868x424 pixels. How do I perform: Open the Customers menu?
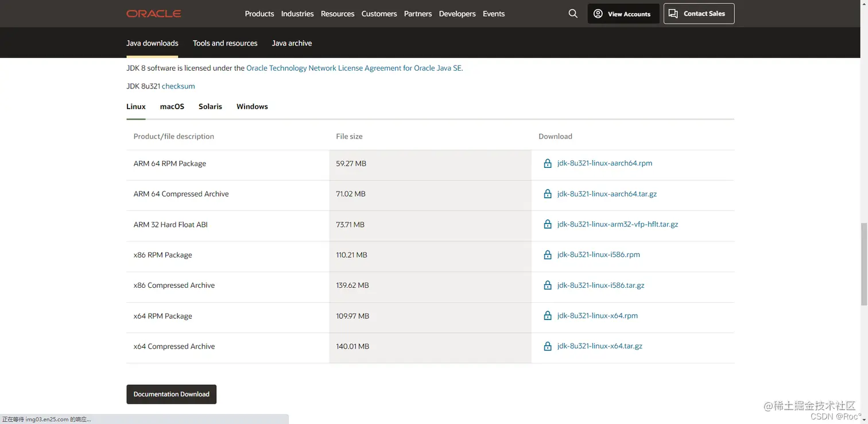click(379, 14)
